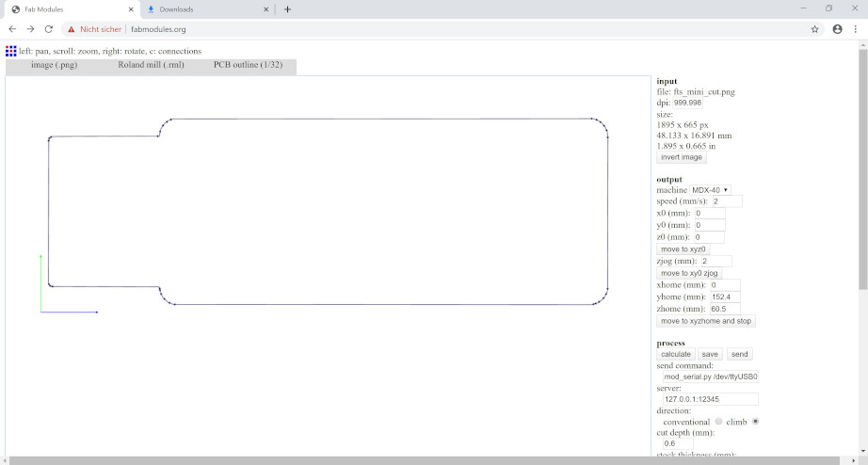
Task: Click the vertical page scrollbar
Action: tap(863, 169)
